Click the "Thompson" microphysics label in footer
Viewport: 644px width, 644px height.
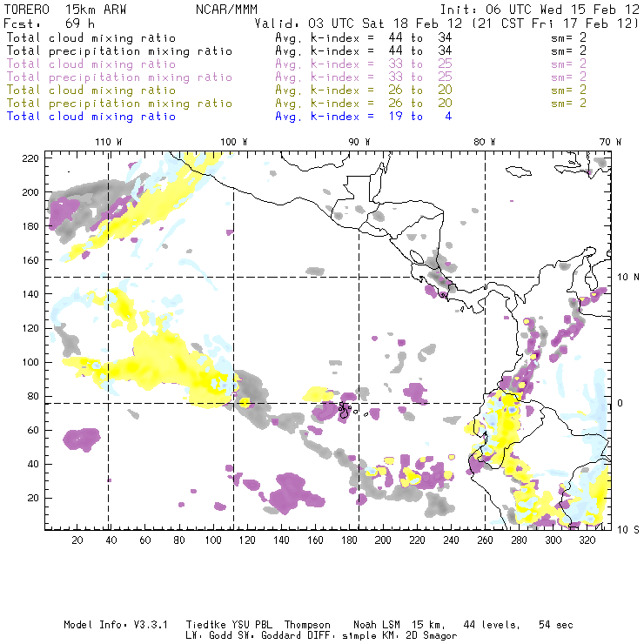click(307, 625)
